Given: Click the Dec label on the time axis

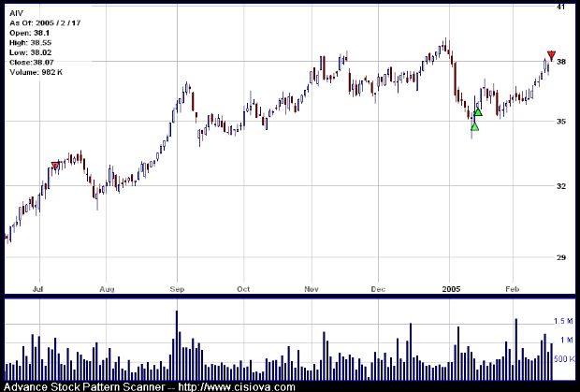Looking at the screenshot, I should [x=379, y=289].
